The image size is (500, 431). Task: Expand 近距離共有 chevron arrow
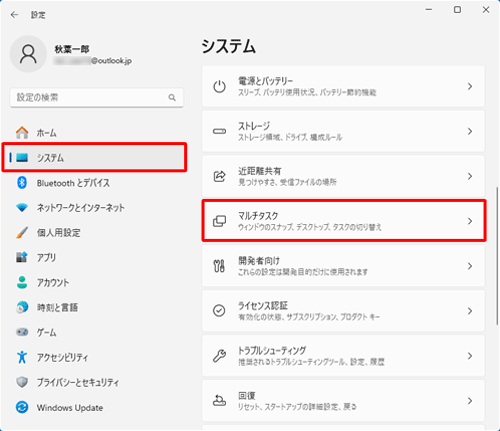pos(470,176)
